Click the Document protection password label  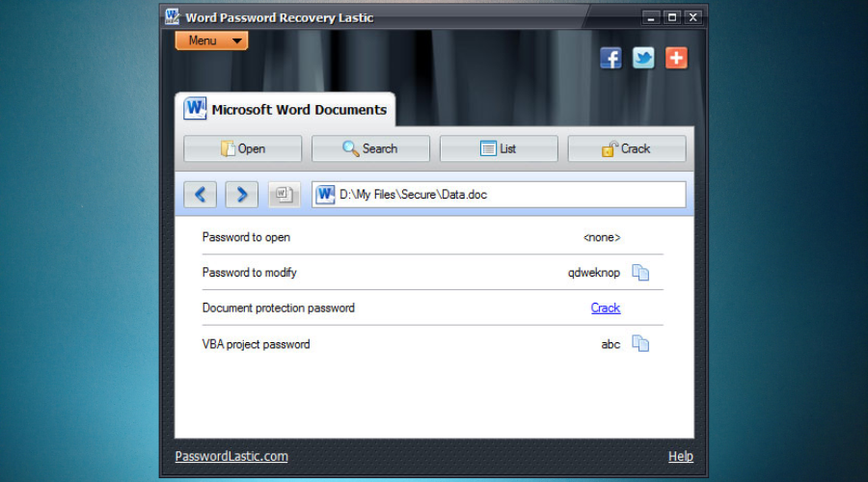279,308
